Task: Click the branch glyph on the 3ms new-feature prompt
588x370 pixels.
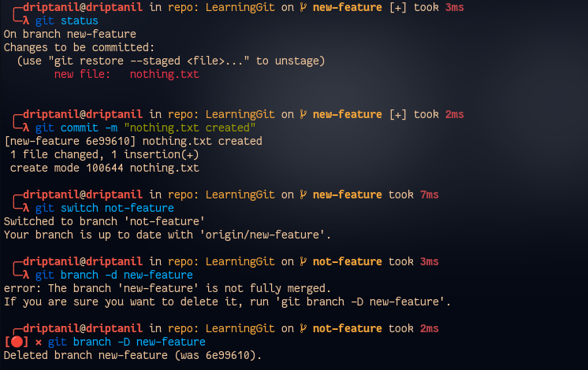Action: coord(303,7)
